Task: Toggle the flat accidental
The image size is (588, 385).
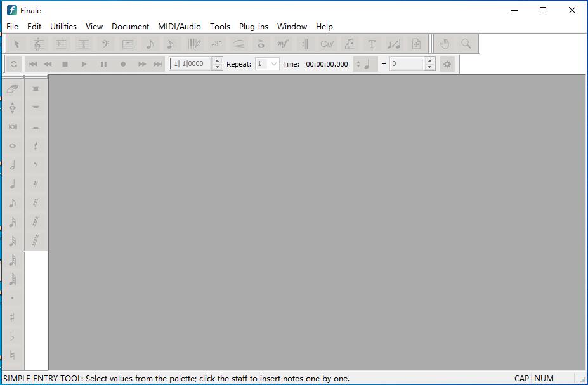Action: (x=13, y=336)
